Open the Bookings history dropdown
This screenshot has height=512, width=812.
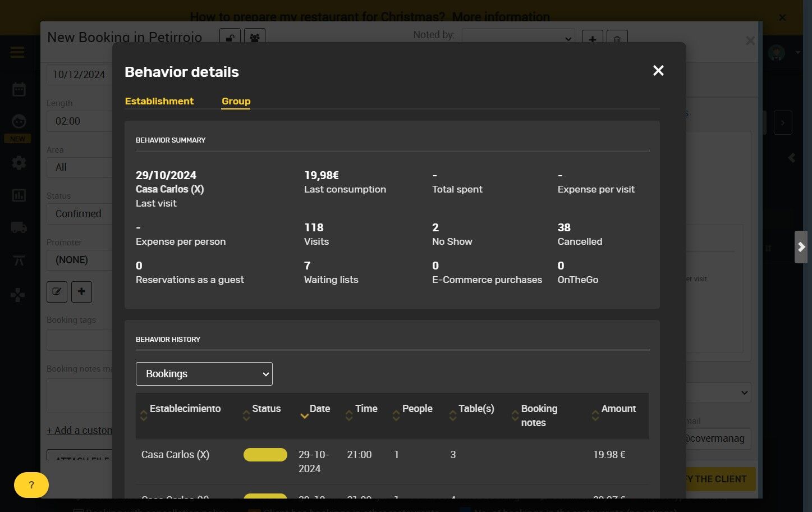click(204, 374)
